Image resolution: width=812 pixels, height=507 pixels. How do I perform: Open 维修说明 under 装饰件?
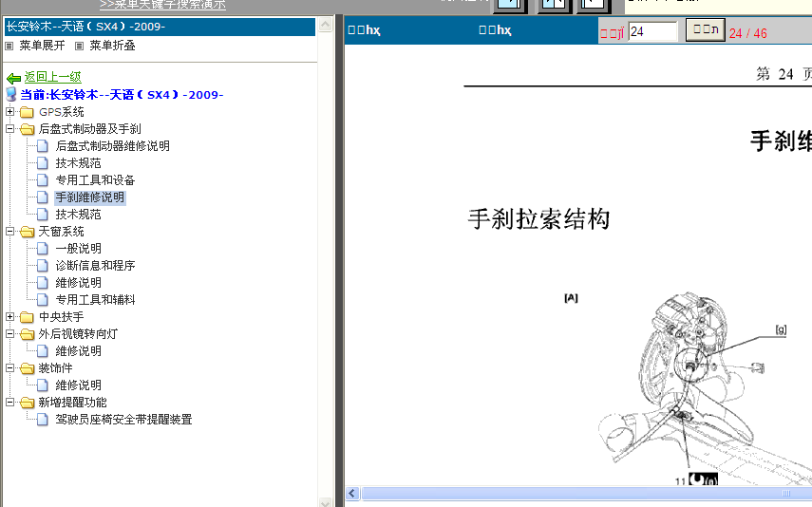pos(78,385)
